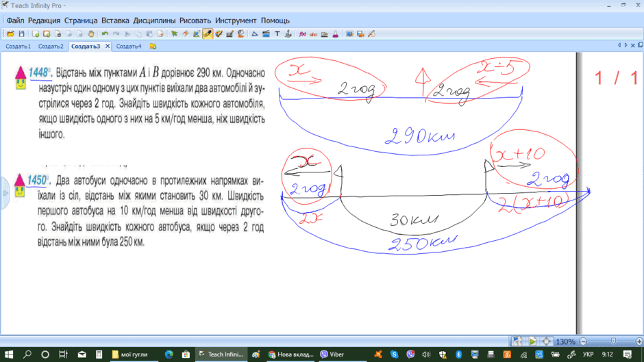Close the Создать3 tab

[108, 47]
